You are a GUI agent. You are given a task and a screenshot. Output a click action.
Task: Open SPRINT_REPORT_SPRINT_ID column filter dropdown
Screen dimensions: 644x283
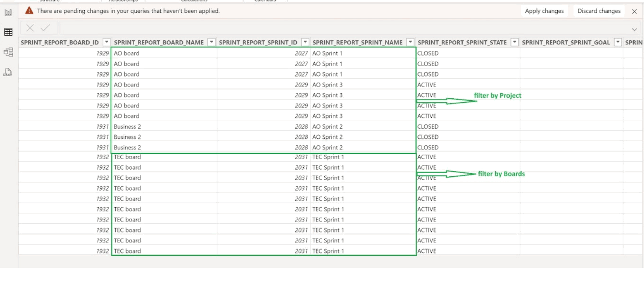pos(305,42)
